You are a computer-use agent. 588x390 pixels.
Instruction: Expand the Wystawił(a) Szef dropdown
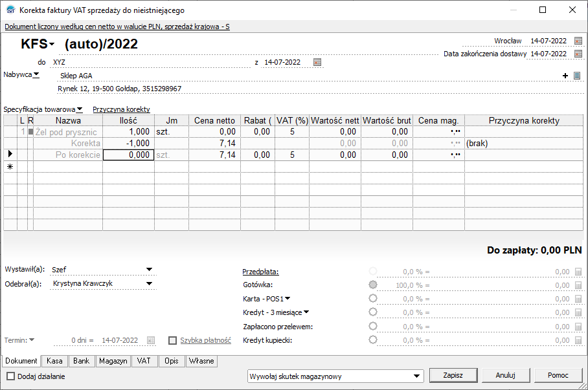click(149, 269)
